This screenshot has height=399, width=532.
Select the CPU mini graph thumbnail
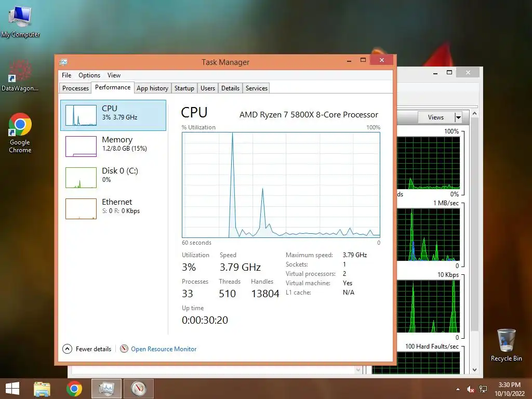pos(81,115)
